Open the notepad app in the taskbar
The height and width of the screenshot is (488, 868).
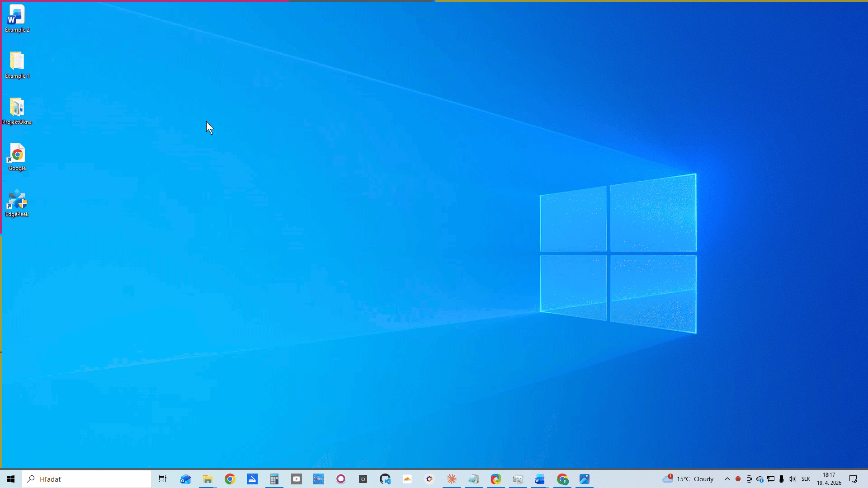click(473, 479)
